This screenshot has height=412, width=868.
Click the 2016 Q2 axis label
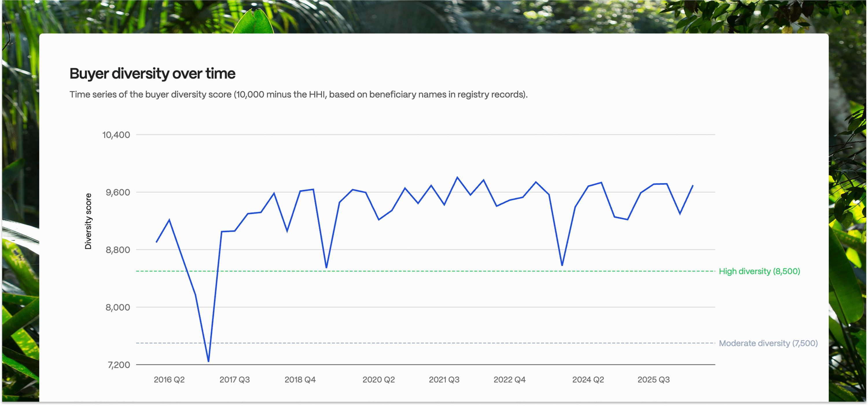point(169,380)
